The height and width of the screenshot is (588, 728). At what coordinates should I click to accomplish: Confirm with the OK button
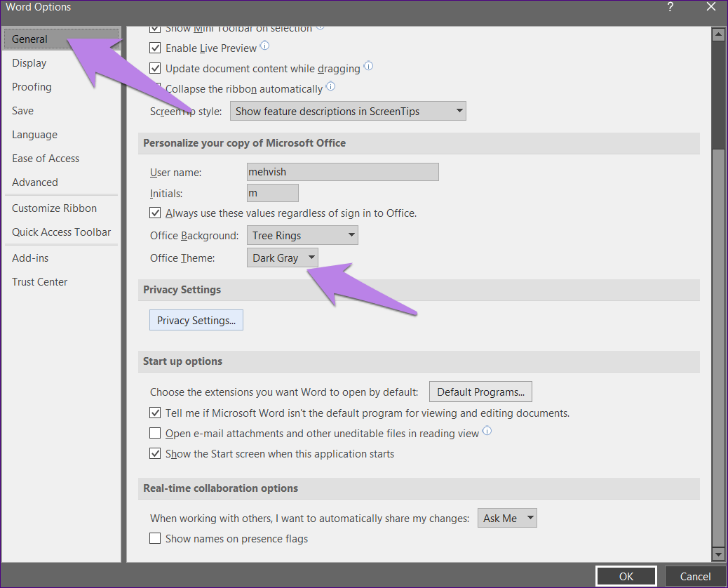point(626,576)
